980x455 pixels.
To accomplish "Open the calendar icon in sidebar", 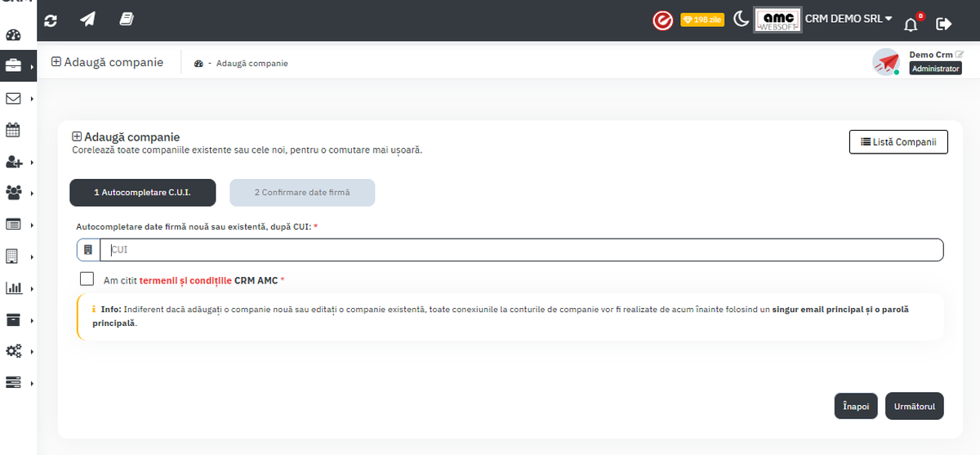I will click(x=13, y=130).
